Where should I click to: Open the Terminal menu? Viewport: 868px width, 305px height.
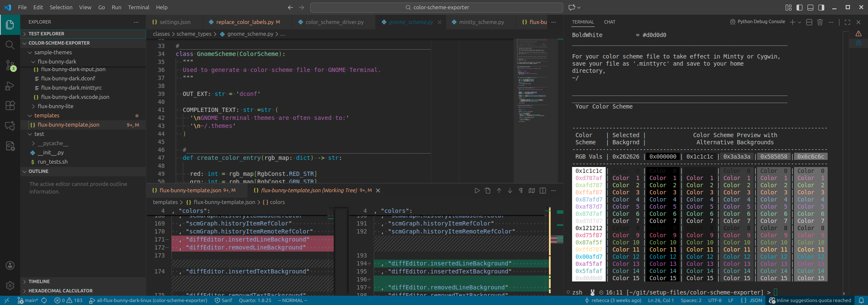click(139, 7)
